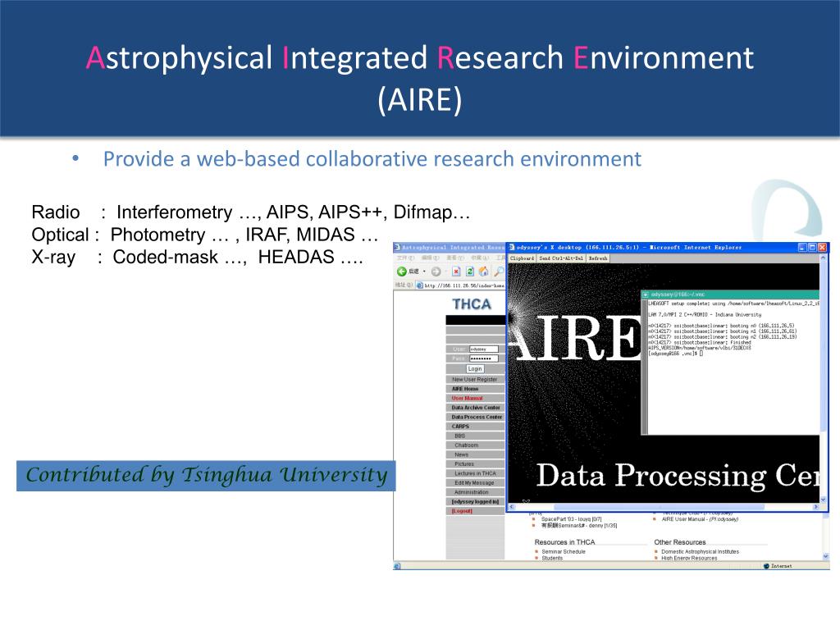Click the red Logout link

pos(462,511)
